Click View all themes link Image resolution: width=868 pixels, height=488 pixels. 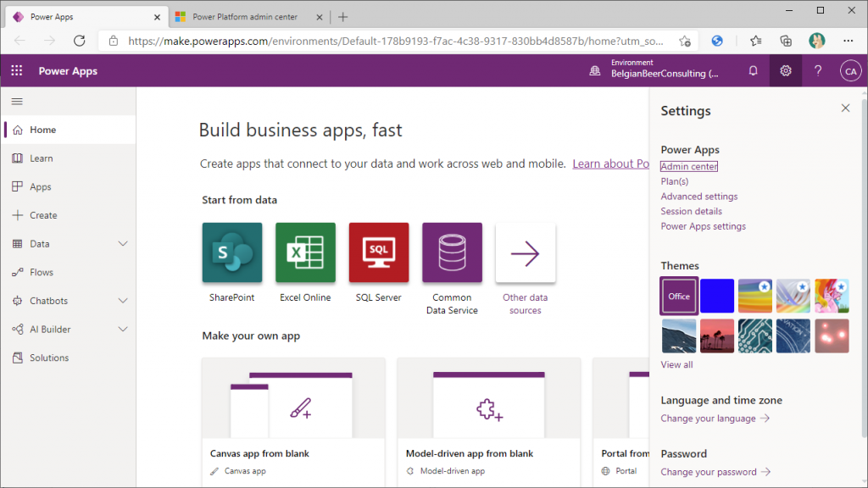(676, 364)
